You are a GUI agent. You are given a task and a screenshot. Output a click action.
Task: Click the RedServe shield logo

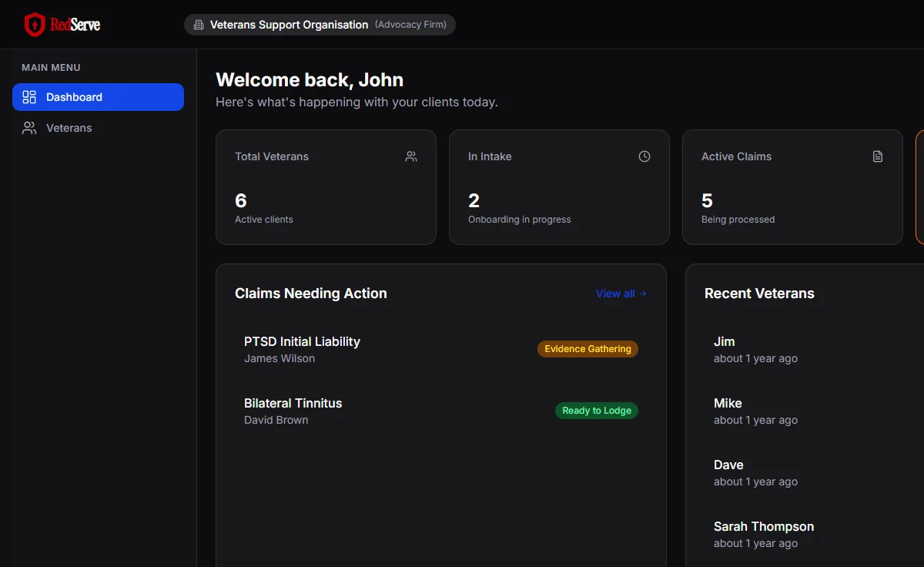click(x=35, y=25)
